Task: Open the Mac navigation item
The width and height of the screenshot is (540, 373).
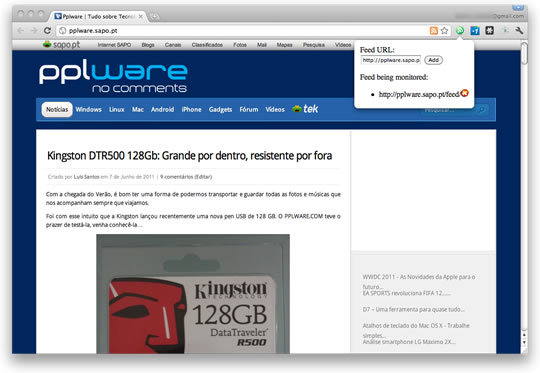Action: (x=138, y=110)
